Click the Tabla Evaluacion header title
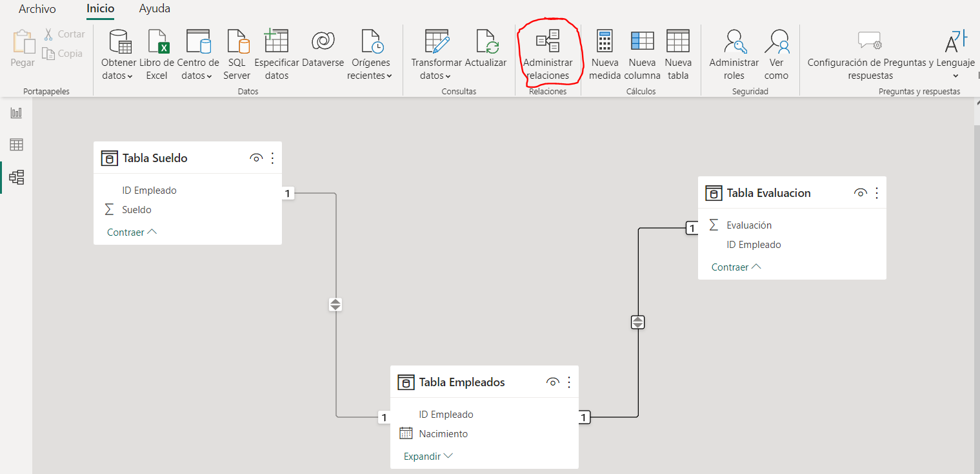 coord(768,193)
